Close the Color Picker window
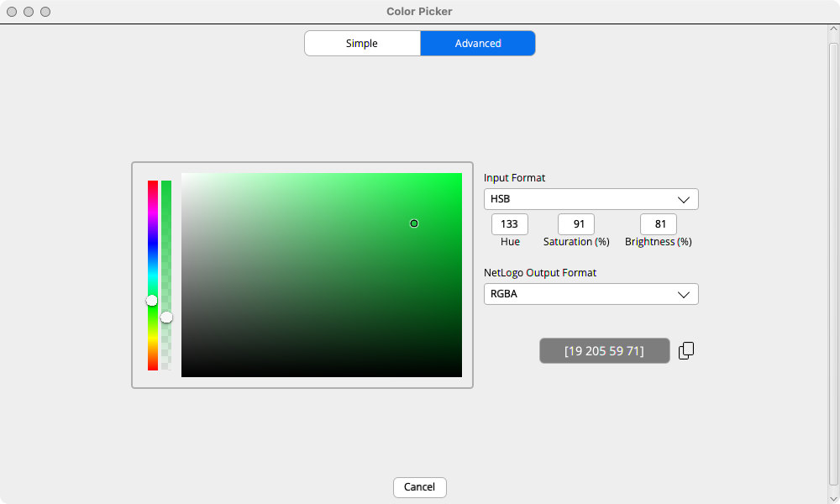This screenshot has height=504, width=840. point(12,12)
